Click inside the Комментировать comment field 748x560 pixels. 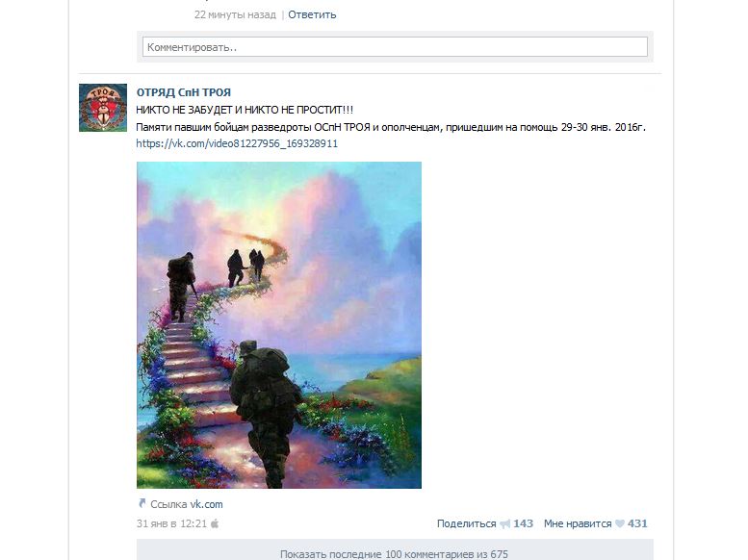tap(395, 47)
